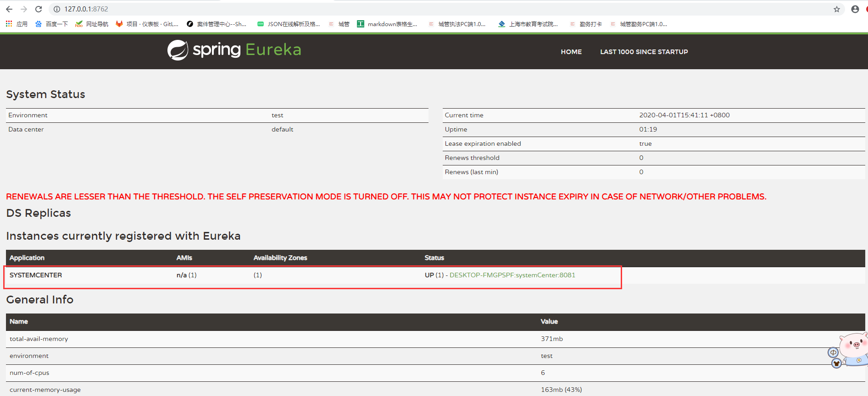Open the 应用 apps grid icon
Viewport: 868px width, 396px height.
(17, 24)
